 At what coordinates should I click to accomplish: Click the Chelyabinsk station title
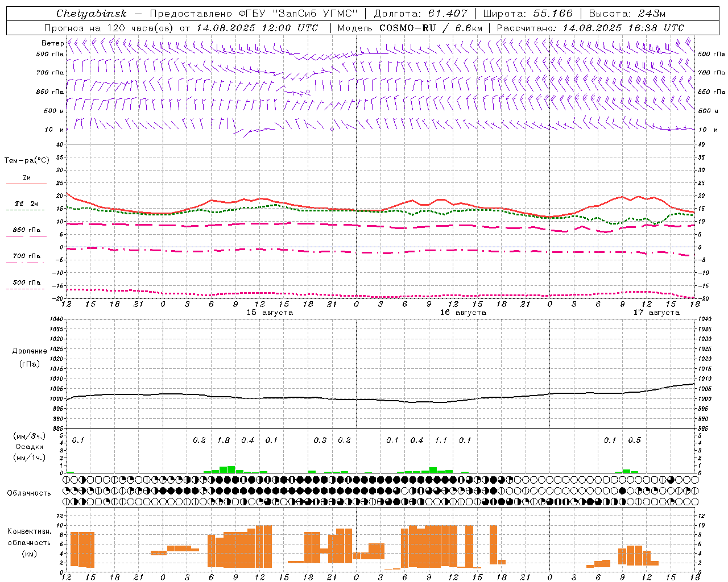click(x=91, y=14)
